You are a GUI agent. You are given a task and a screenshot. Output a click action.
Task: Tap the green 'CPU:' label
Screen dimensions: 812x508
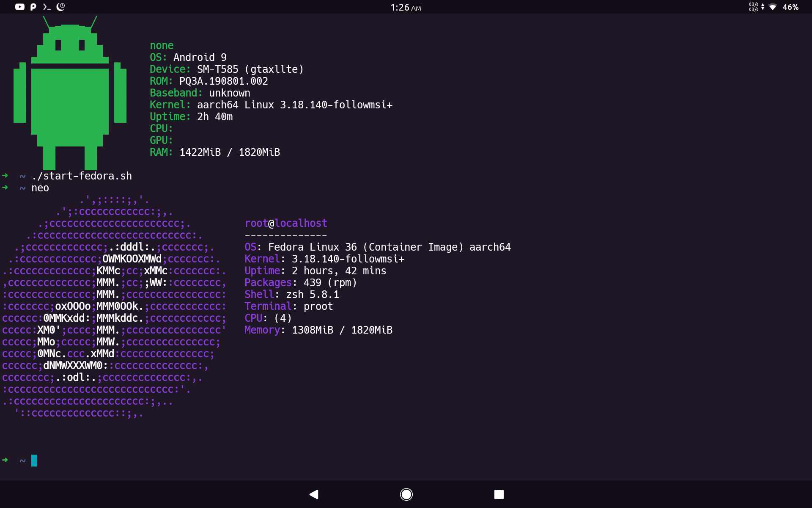(x=161, y=128)
